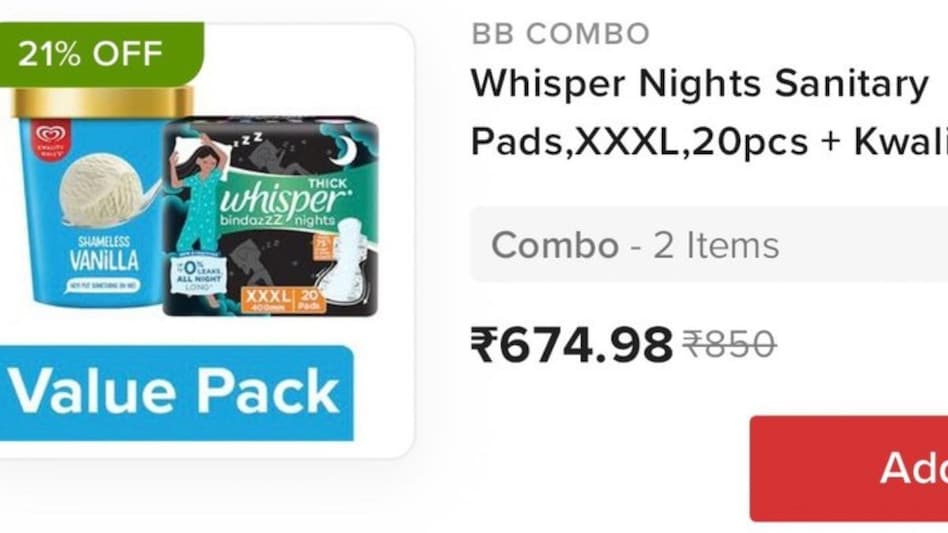Screen dimensions: 948x533
Task: Click the Pads,XXXL,20pcs + Kwali title line
Action: pos(709,143)
